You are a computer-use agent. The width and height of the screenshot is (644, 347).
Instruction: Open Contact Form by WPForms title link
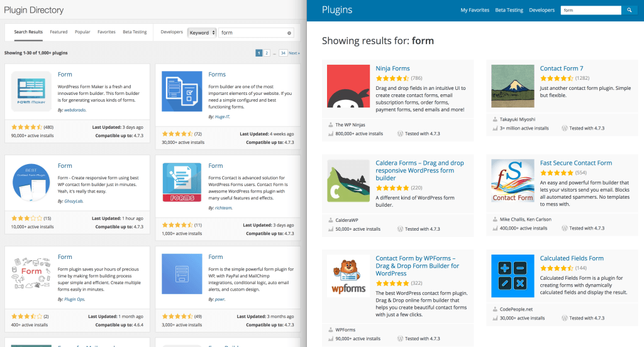point(418,266)
